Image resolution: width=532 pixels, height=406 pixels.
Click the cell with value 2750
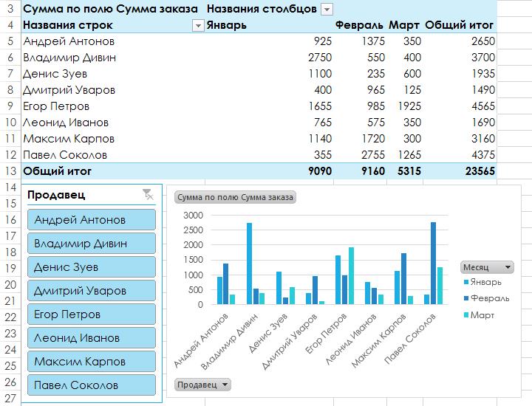click(269, 58)
